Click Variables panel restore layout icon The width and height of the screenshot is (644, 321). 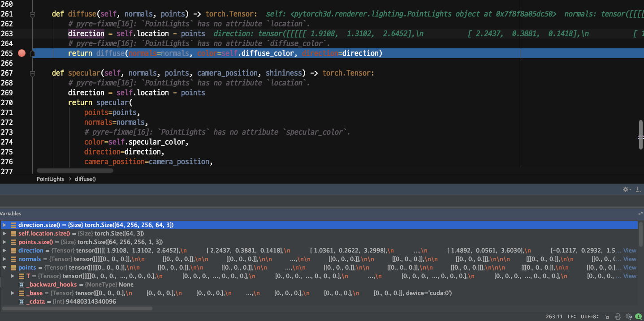click(640, 214)
